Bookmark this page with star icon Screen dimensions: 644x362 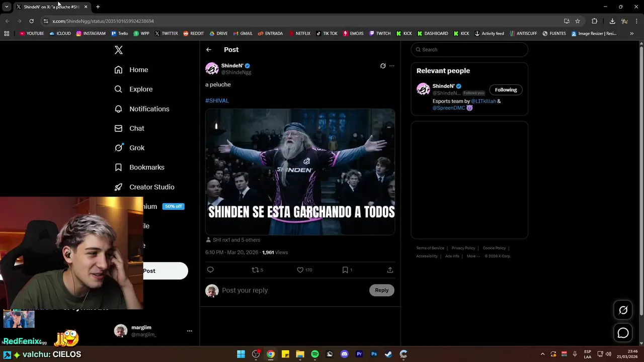[x=578, y=21]
